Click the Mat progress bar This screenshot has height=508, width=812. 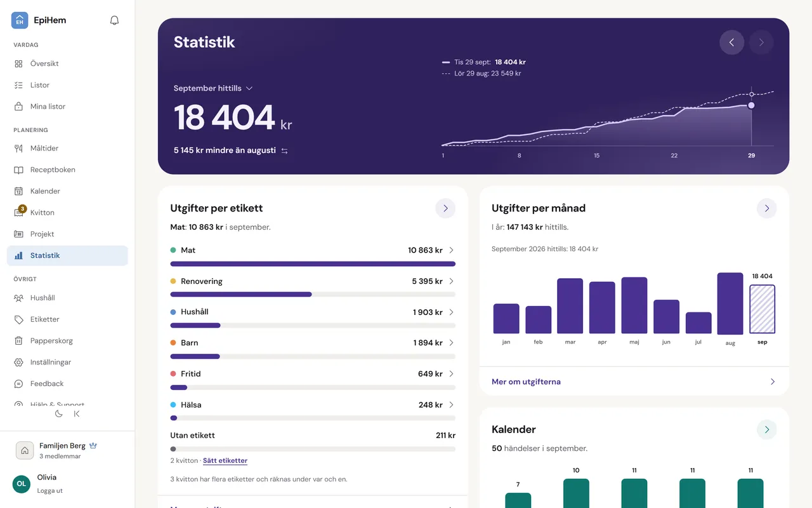tap(313, 264)
